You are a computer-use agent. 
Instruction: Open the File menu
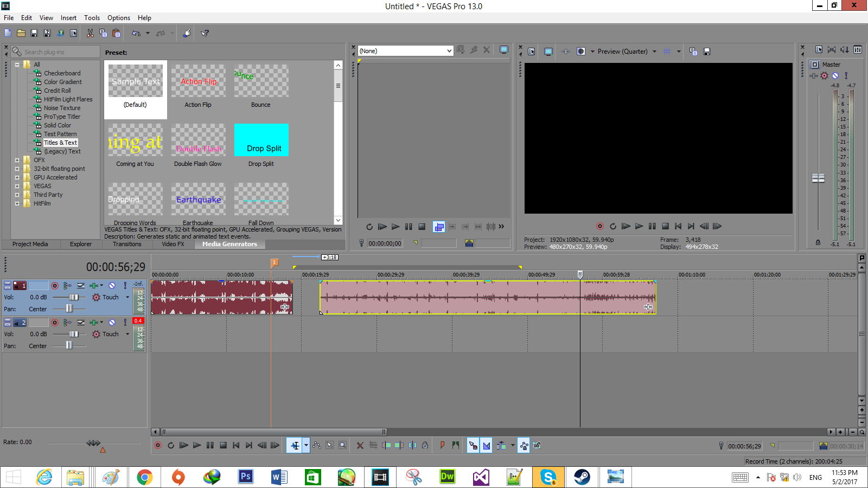coord(9,18)
